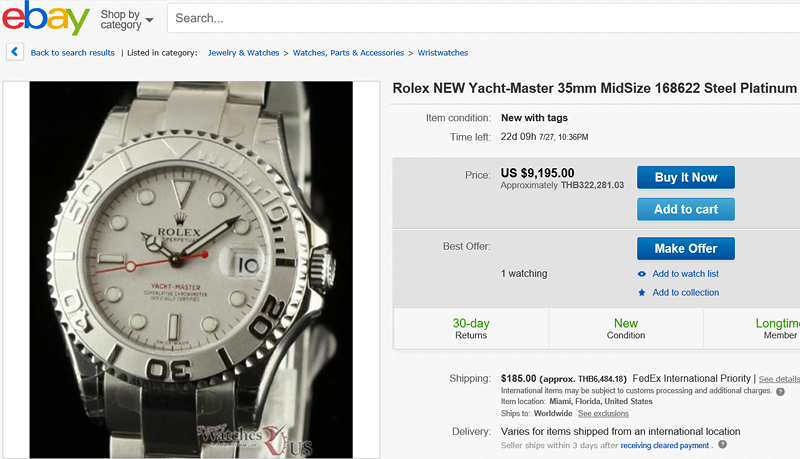Click in the Search field
Viewport: 800px width, 459px height.
(x=480, y=18)
